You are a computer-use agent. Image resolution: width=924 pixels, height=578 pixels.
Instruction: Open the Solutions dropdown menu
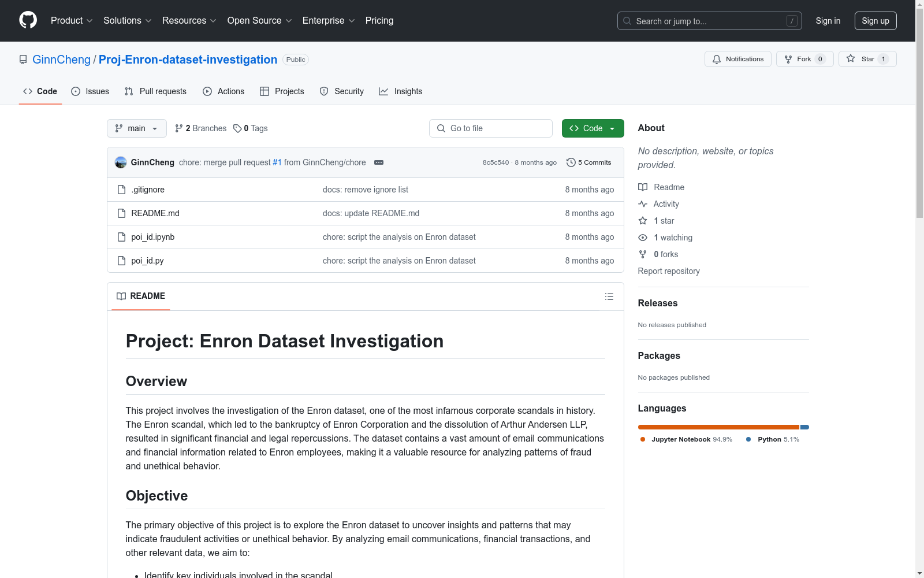128,20
